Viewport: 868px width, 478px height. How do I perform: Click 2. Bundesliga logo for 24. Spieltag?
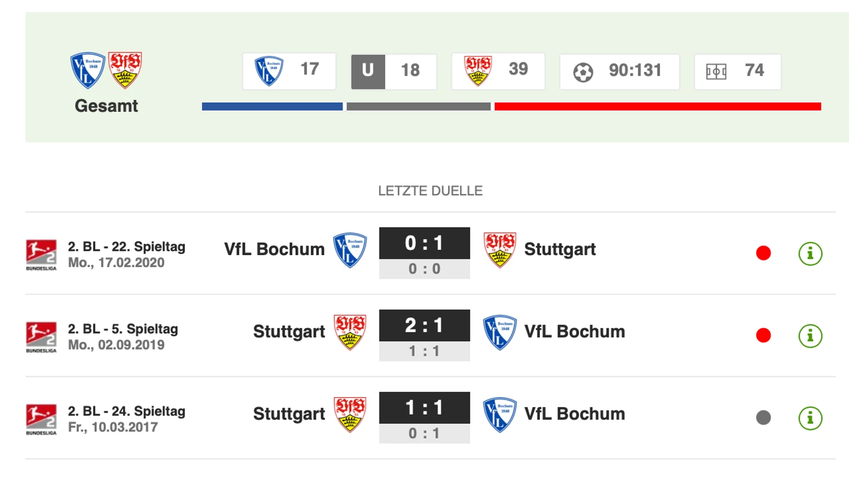click(x=41, y=419)
